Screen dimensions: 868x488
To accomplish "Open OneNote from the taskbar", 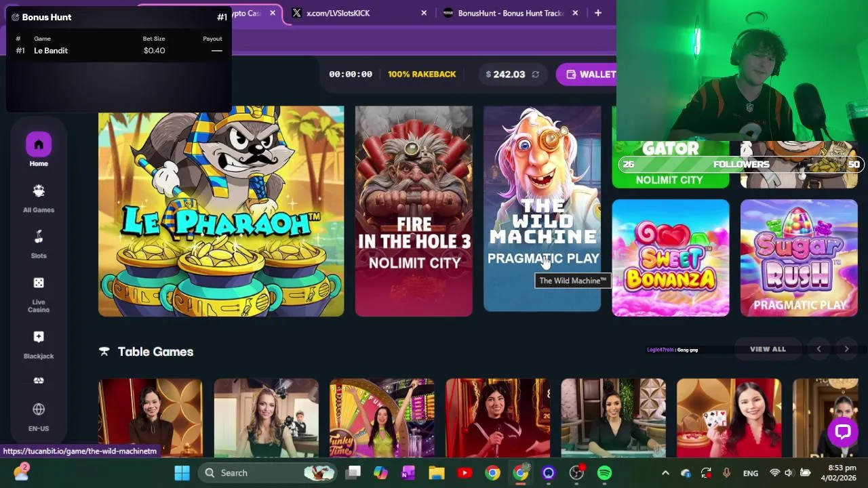I will 408,473.
